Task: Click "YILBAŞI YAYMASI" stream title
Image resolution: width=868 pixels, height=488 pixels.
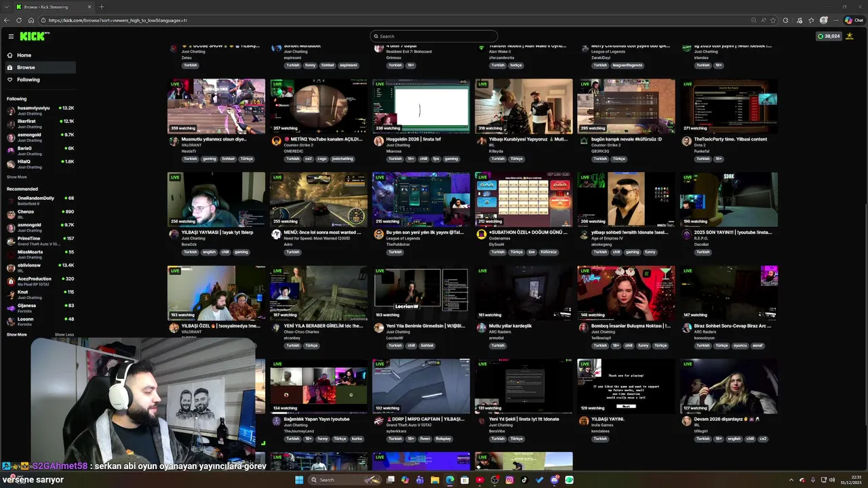Action: (x=218, y=232)
